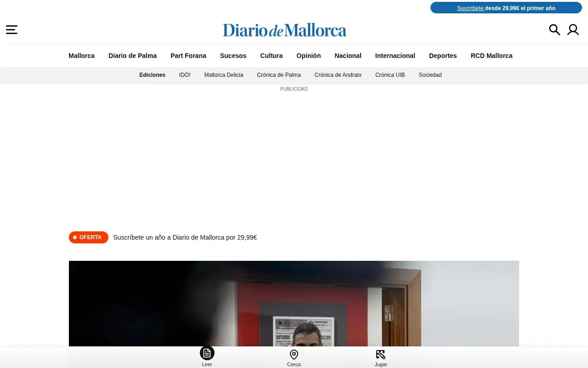Open RCD Mallorca section
Screen dimensions: 588x368
[492, 56]
